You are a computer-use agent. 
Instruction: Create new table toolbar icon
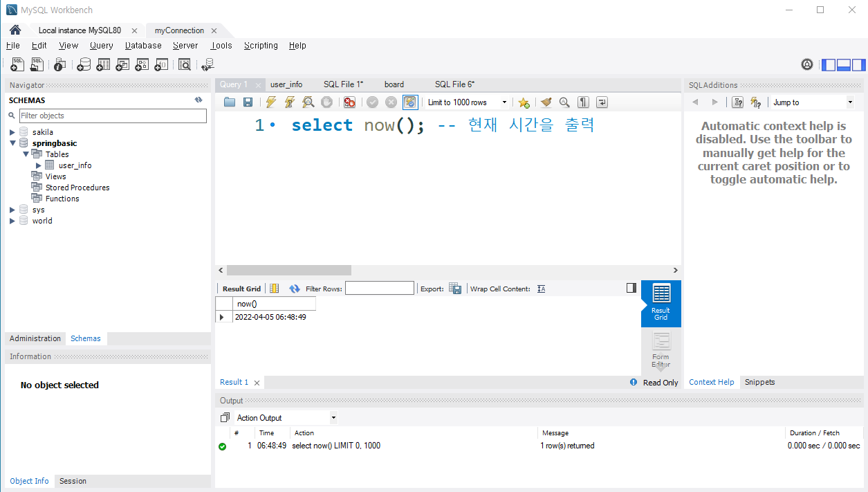pyautogui.click(x=103, y=64)
